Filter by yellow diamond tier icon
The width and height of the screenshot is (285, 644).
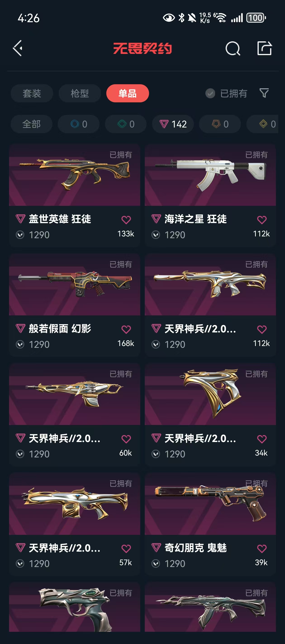click(x=263, y=124)
